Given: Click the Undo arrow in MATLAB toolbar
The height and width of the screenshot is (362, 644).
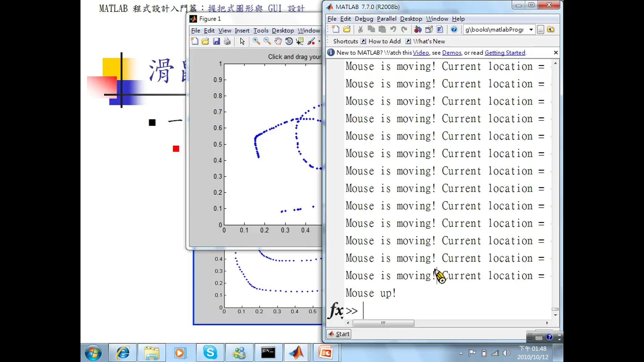Looking at the screenshot, I should [393, 29].
